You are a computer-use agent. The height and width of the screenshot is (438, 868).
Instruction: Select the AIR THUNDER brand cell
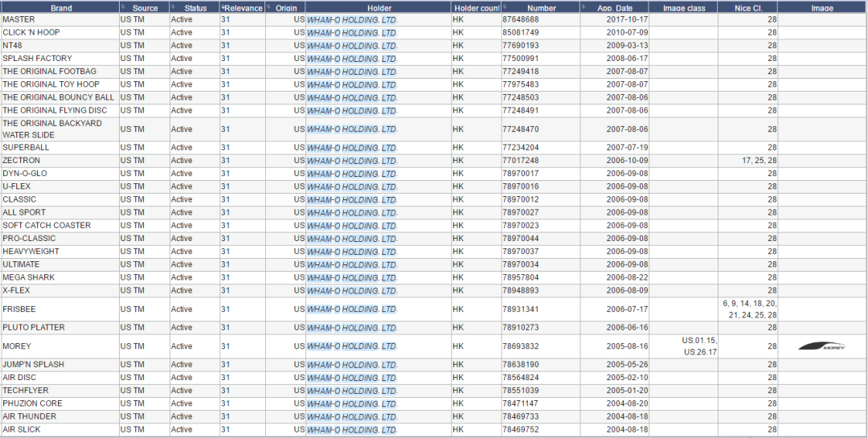click(x=60, y=416)
